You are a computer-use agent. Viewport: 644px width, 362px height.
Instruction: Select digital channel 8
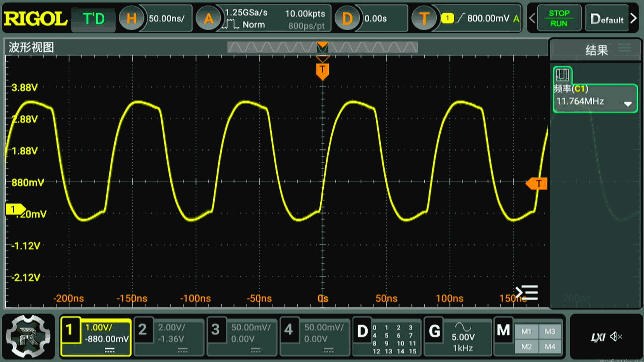pyautogui.click(x=374, y=343)
